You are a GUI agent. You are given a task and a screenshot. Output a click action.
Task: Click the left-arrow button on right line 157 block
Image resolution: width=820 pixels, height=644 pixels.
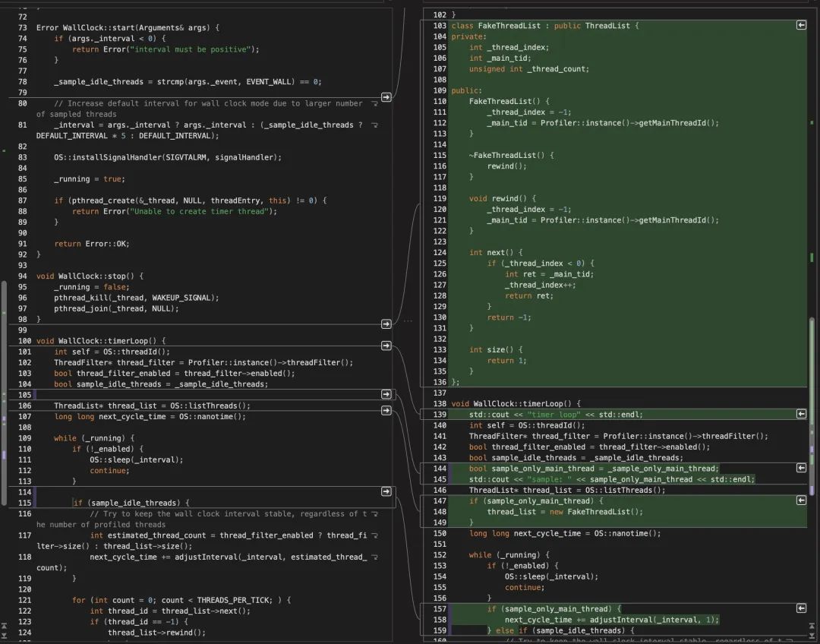(x=801, y=608)
